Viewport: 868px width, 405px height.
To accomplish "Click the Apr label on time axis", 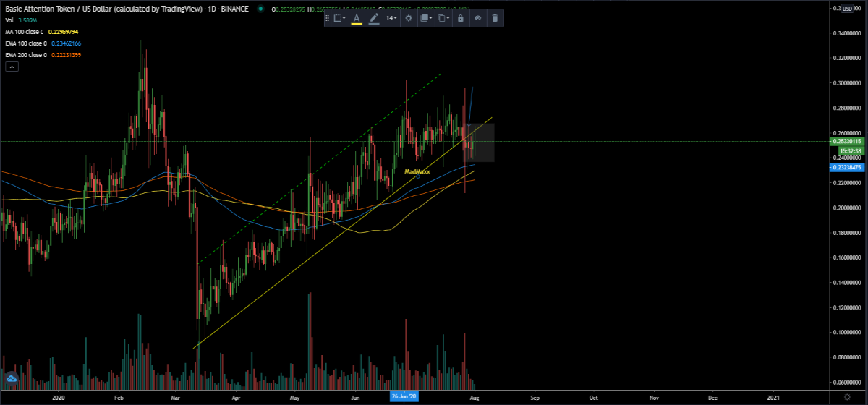I will tap(236, 397).
